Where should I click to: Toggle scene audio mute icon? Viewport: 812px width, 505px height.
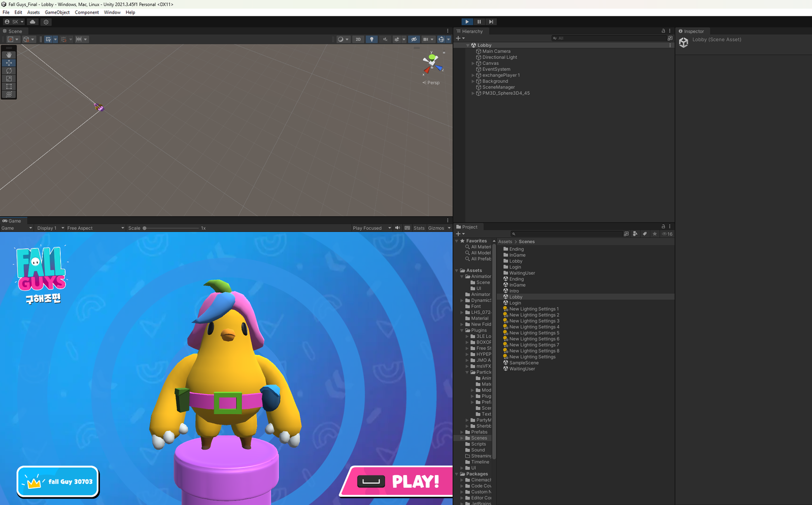385,39
